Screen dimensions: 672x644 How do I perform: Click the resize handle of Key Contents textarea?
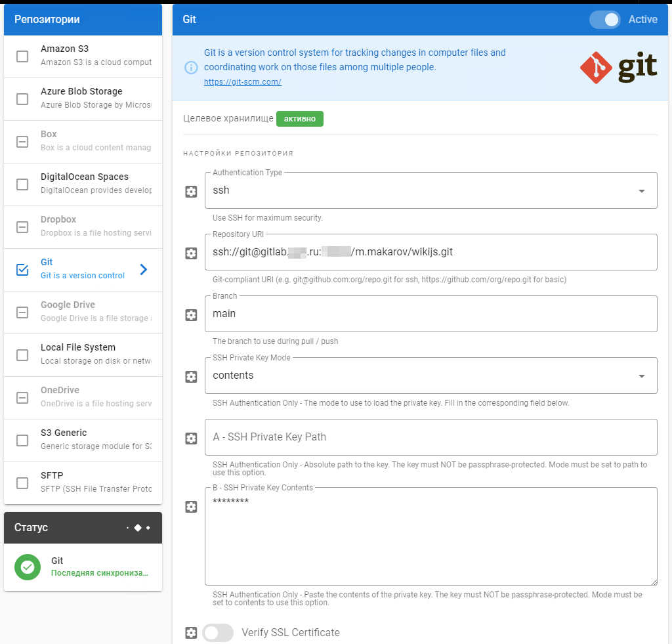tap(654, 582)
